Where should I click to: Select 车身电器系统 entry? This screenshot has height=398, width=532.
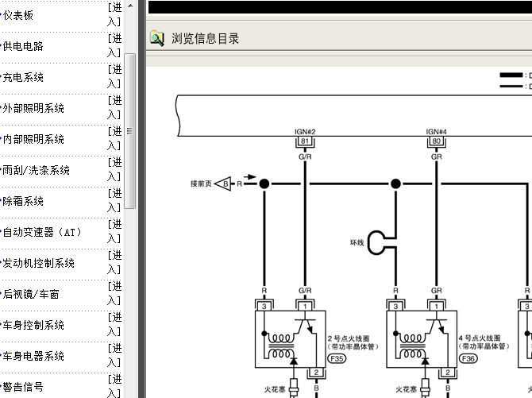point(33,356)
